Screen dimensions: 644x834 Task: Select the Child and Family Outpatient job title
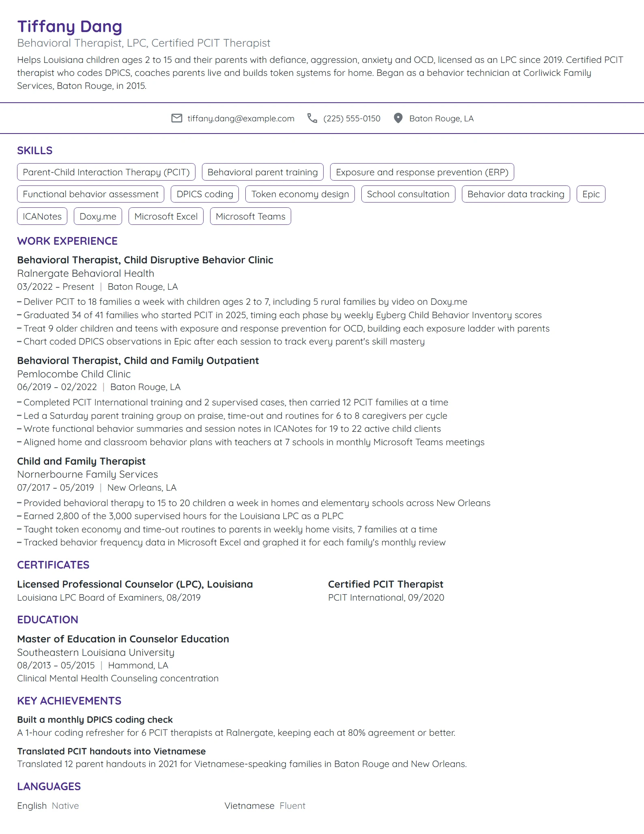[x=138, y=360]
